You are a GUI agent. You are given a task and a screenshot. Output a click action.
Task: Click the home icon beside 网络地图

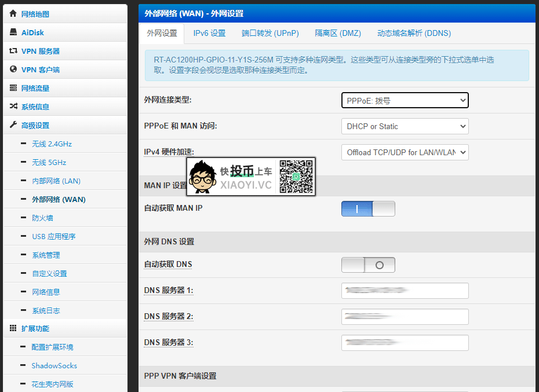click(13, 13)
